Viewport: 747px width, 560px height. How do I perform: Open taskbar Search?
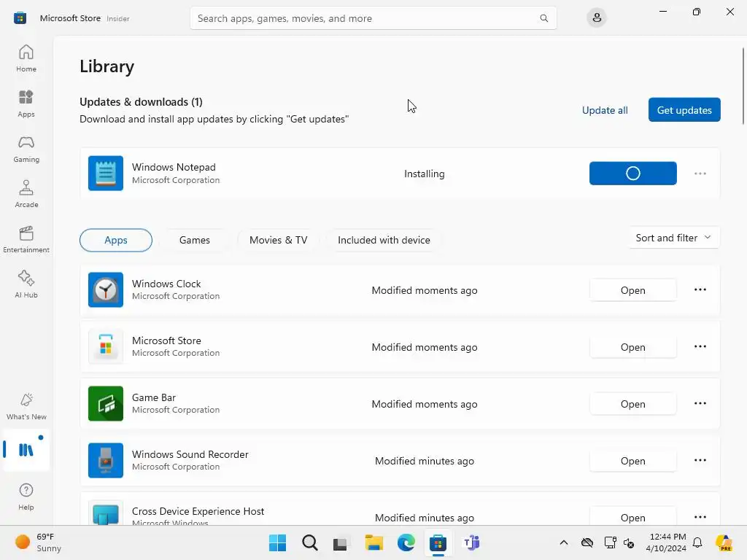pyautogui.click(x=309, y=542)
